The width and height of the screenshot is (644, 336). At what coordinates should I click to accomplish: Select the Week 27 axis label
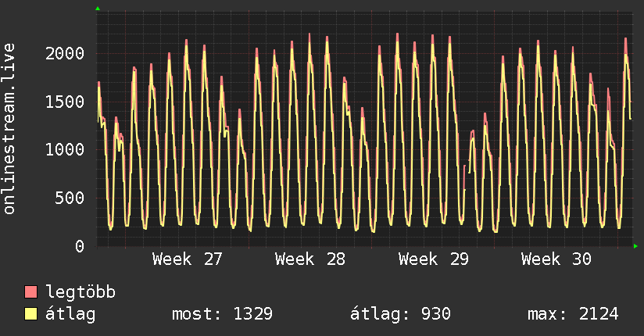(188, 259)
